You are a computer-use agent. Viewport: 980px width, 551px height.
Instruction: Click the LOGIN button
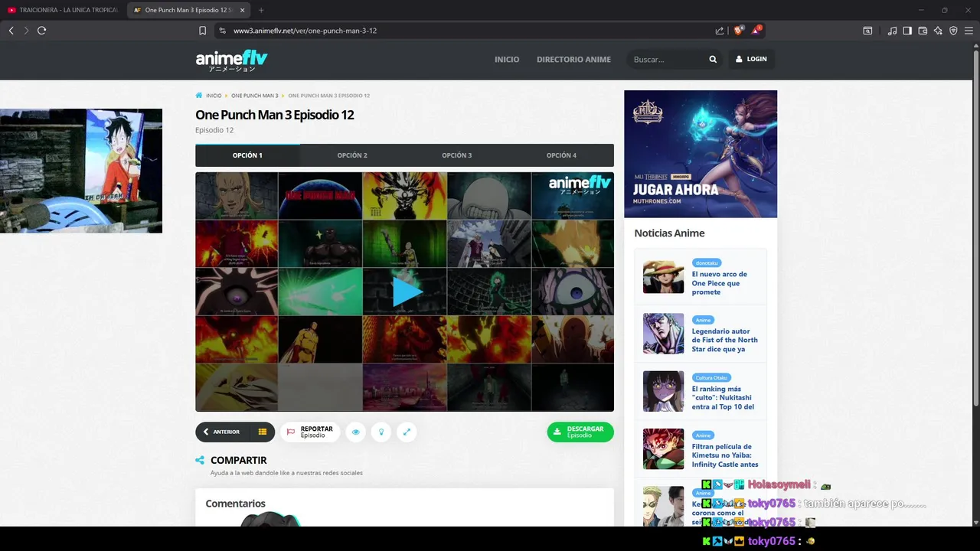pyautogui.click(x=751, y=59)
